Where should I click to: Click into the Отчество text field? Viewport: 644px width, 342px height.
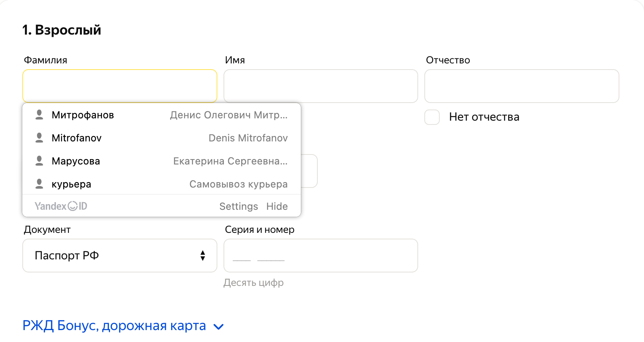pos(522,86)
